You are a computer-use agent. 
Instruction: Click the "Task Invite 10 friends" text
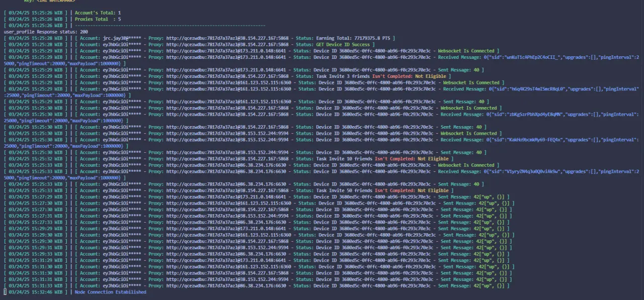click(344, 159)
